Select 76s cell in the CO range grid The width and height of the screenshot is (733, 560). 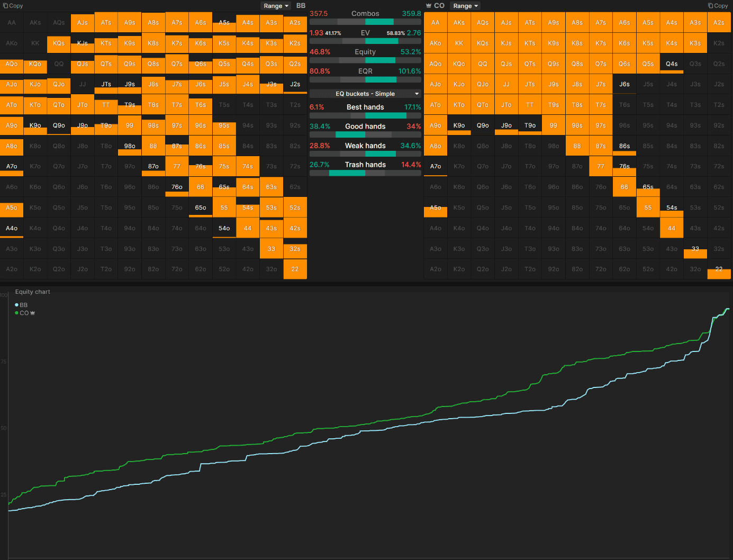(x=625, y=166)
